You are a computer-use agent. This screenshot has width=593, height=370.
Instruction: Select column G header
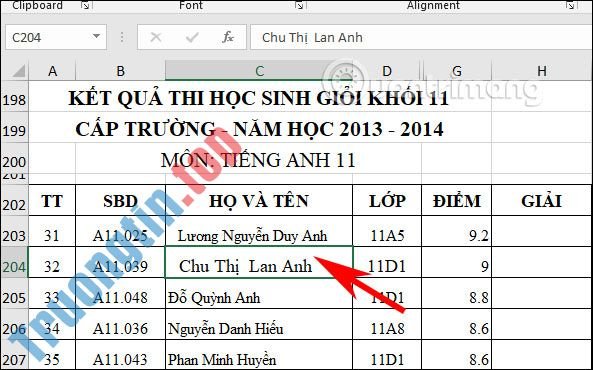pyautogui.click(x=456, y=71)
